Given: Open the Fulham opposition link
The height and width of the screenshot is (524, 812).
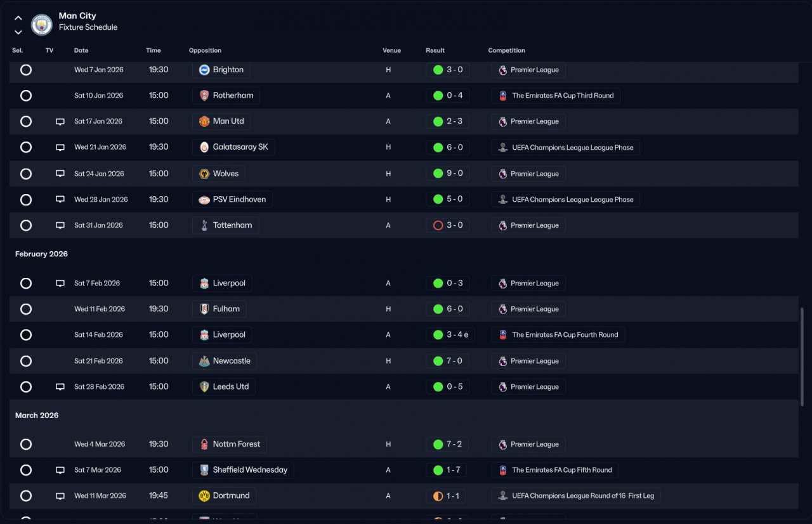Looking at the screenshot, I should pyautogui.click(x=219, y=309).
